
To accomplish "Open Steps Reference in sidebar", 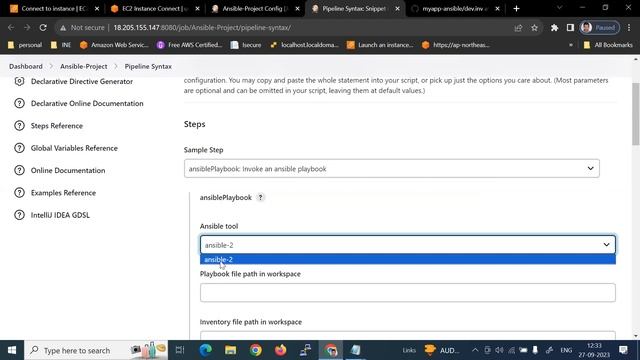I will (x=57, y=126).
